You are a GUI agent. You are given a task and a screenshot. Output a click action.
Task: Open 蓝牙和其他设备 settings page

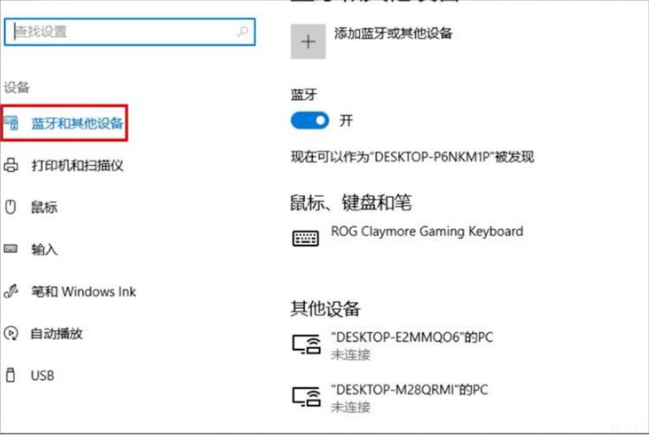tap(77, 123)
